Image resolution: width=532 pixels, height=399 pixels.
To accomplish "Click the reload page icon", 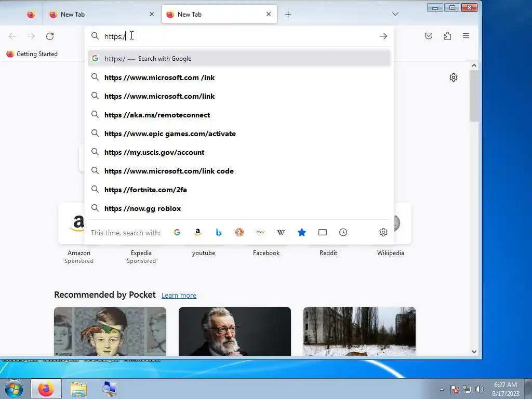I will 50,36.
